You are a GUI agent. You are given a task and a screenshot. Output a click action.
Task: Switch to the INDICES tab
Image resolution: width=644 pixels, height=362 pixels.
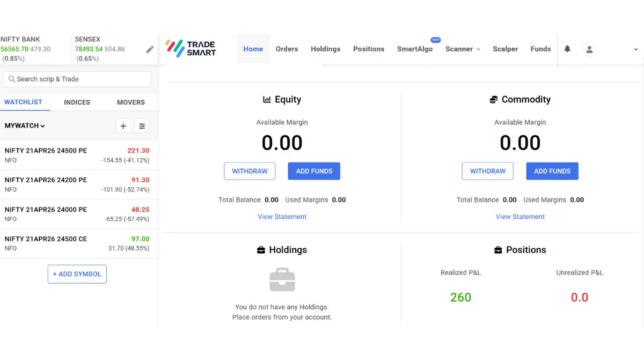pos(77,102)
